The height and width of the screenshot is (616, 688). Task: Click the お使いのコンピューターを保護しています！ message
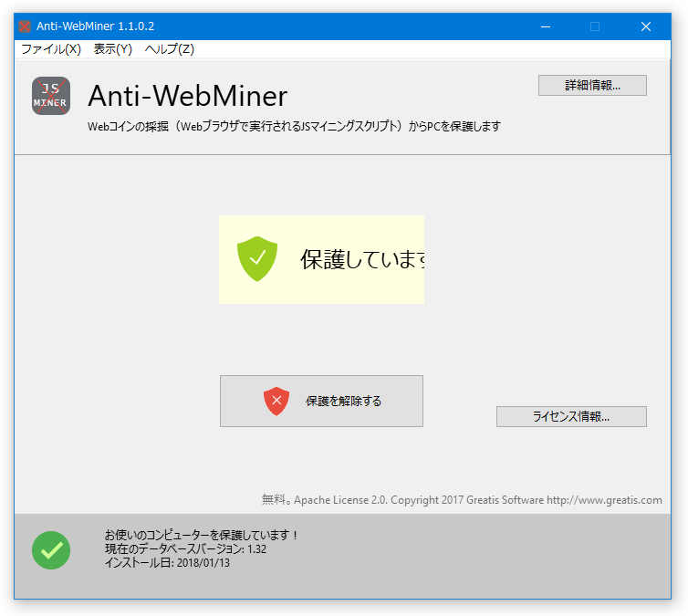click(x=203, y=535)
